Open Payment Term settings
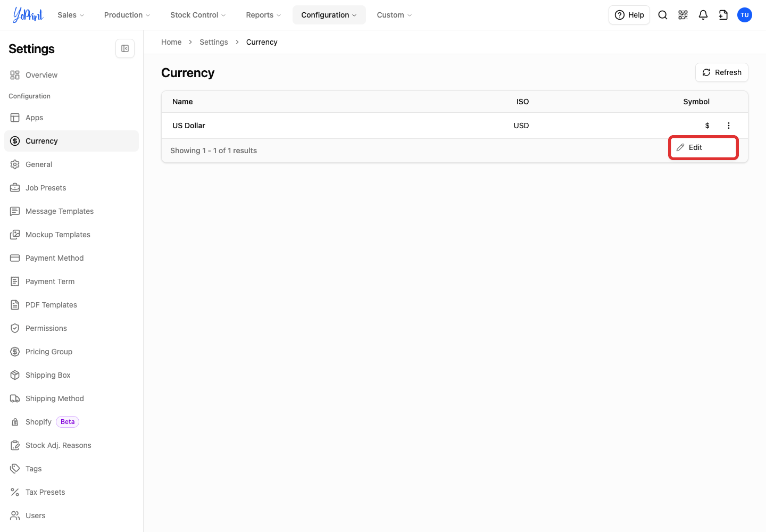Image resolution: width=766 pixels, height=532 pixels. [71, 281]
